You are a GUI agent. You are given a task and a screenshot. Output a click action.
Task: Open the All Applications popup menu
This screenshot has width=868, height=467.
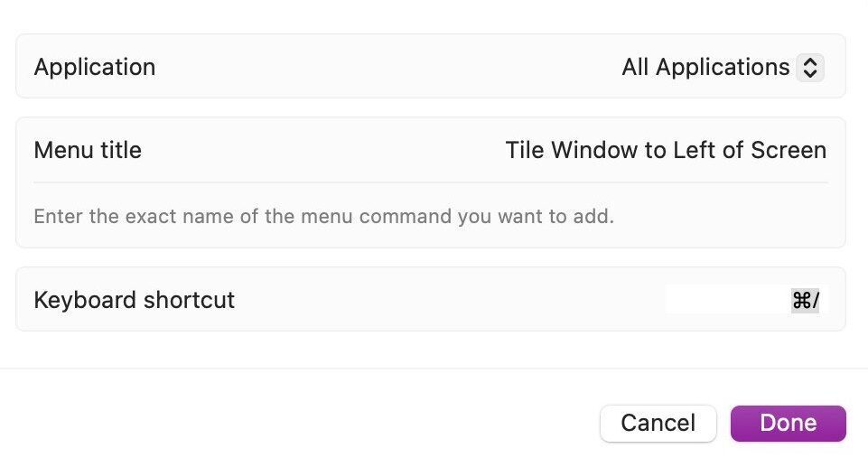click(723, 68)
